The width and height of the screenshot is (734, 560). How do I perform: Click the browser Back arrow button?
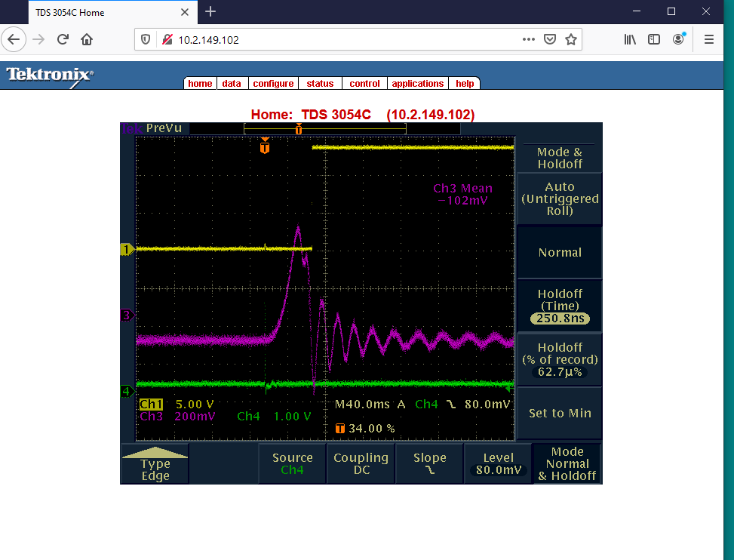pyautogui.click(x=15, y=39)
